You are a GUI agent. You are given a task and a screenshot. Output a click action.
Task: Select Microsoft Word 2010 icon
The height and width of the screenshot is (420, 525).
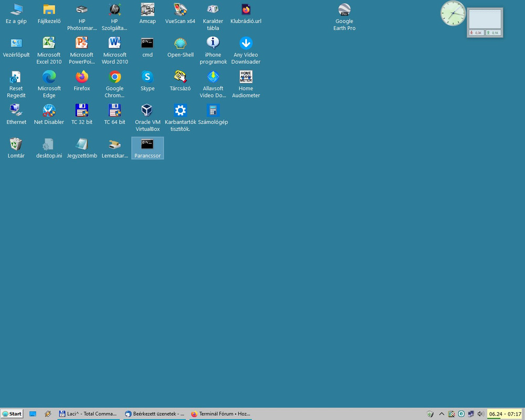pos(114,51)
